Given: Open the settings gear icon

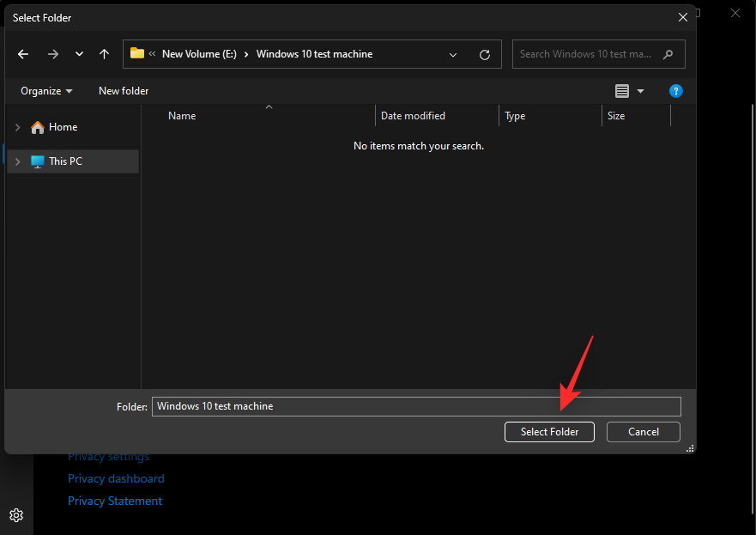Looking at the screenshot, I should pos(16,515).
